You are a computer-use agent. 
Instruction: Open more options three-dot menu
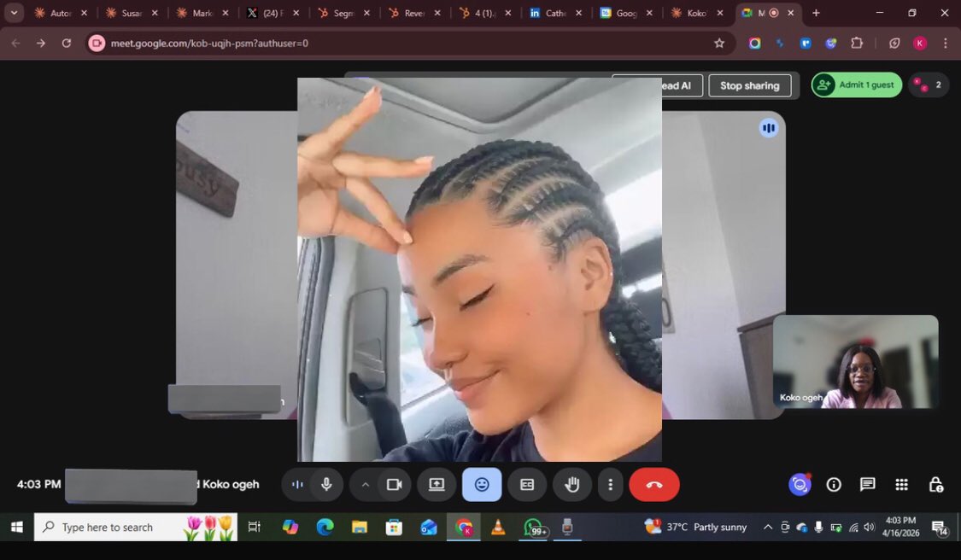coord(611,485)
